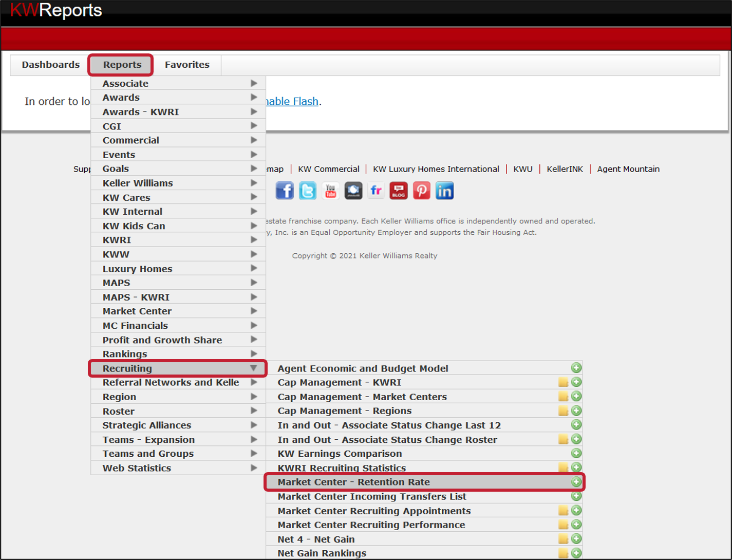Viewport: 732px width, 560px height.
Task: Expand the Commercial submenu arrow
Action: coord(254,140)
